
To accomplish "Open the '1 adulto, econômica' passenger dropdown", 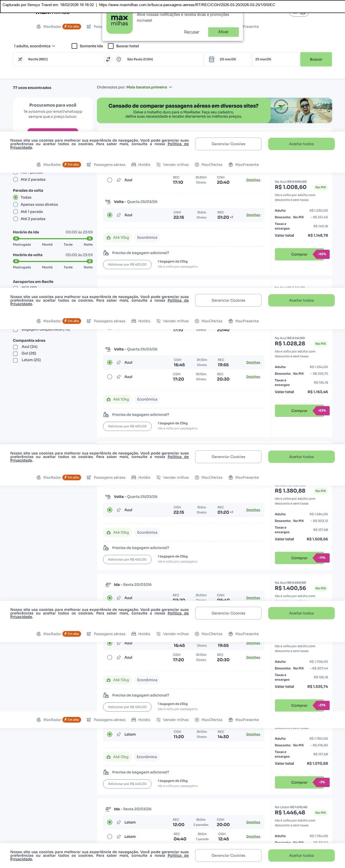I will click(35, 46).
